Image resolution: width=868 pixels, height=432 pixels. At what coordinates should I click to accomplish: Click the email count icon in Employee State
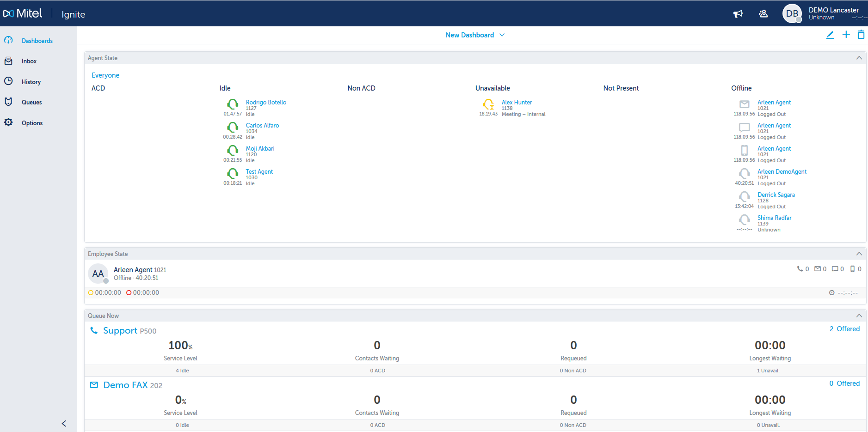[818, 268]
